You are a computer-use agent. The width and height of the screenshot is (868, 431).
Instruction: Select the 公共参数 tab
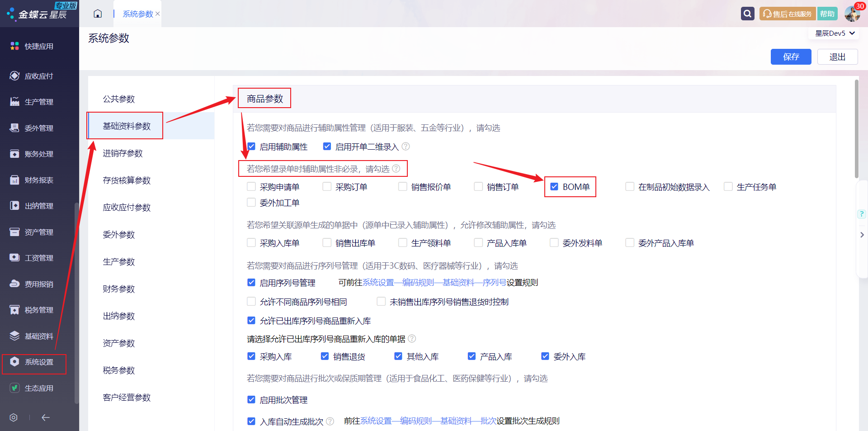pos(119,99)
